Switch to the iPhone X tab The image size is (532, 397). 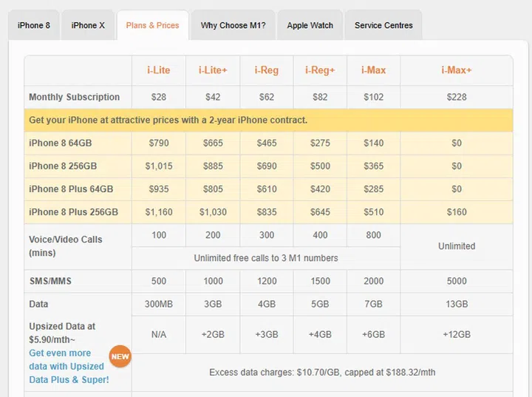(88, 25)
